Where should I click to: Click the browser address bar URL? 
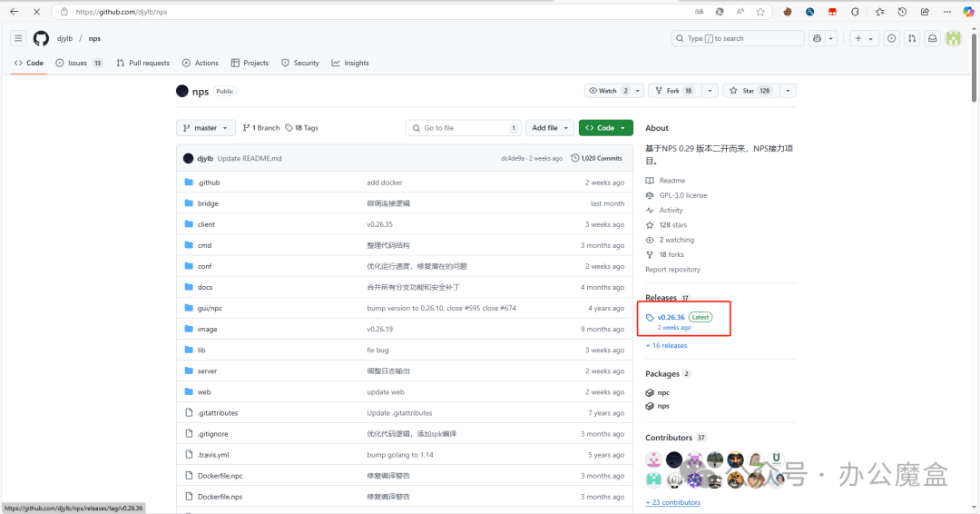point(122,12)
